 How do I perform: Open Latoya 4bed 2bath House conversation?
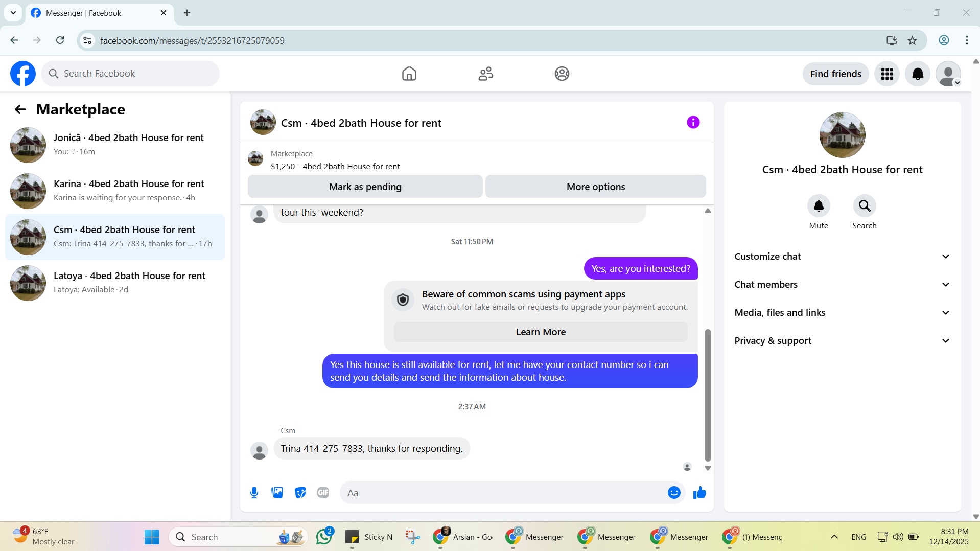[x=115, y=283]
